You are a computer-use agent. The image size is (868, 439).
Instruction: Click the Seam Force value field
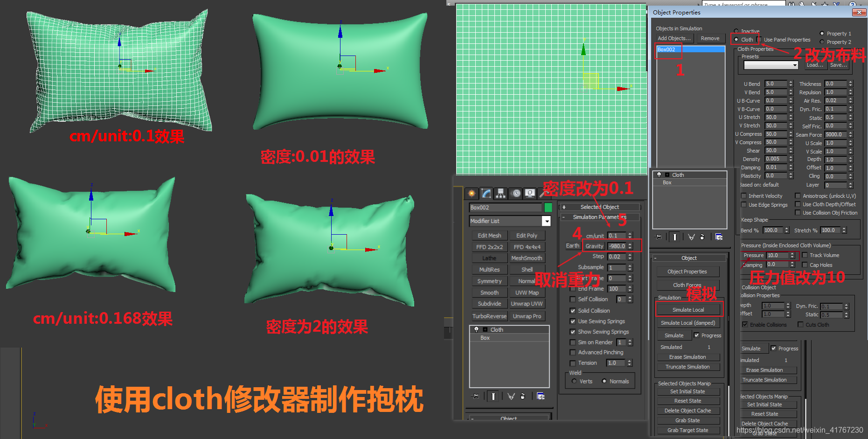(835, 134)
